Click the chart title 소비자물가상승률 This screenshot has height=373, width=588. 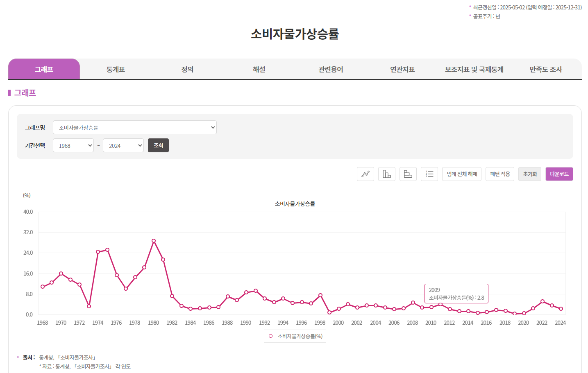point(295,203)
